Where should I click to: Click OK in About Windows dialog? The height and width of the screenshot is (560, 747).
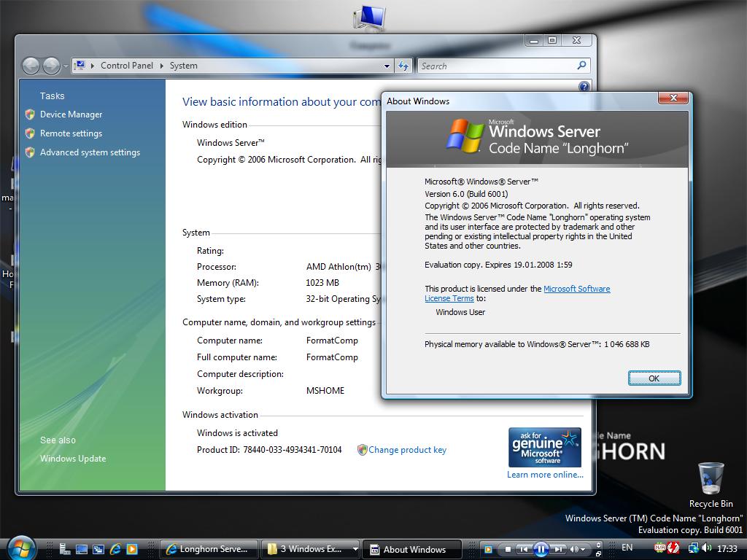pos(654,378)
